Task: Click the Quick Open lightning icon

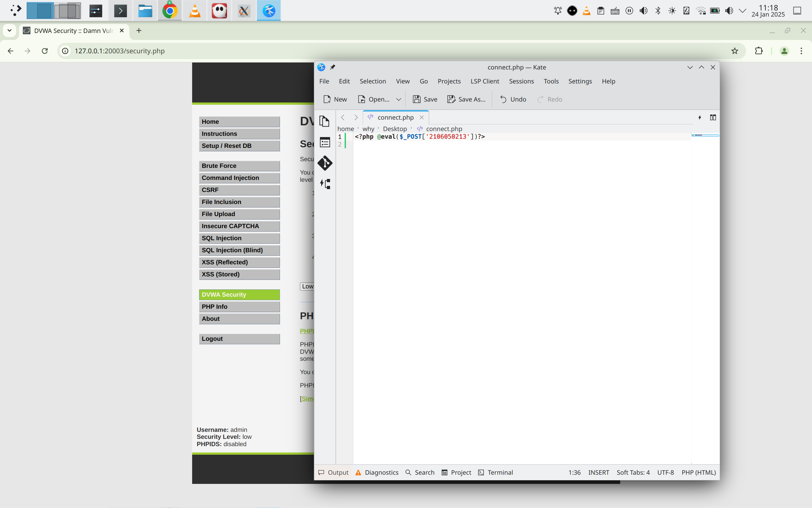Action: click(699, 118)
